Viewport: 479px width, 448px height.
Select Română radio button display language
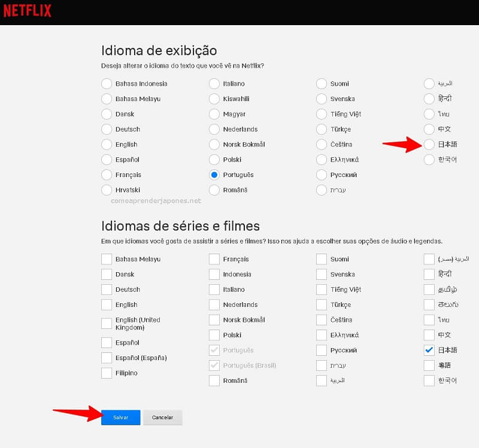[214, 190]
